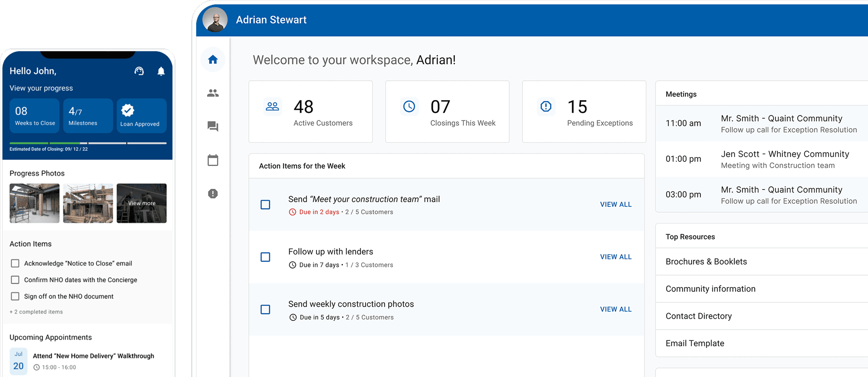The image size is (868, 377).
Task: Click the Closings This Week clock icon
Action: pyautogui.click(x=409, y=107)
